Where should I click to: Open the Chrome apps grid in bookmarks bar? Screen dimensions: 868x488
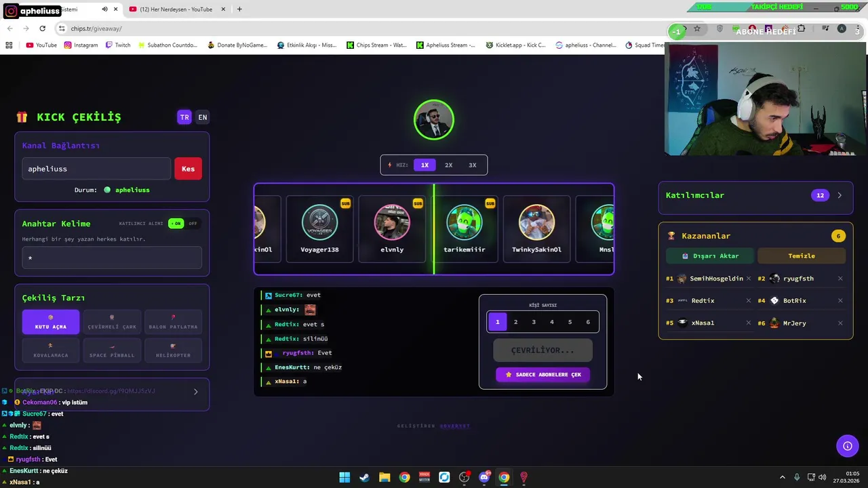9,45
